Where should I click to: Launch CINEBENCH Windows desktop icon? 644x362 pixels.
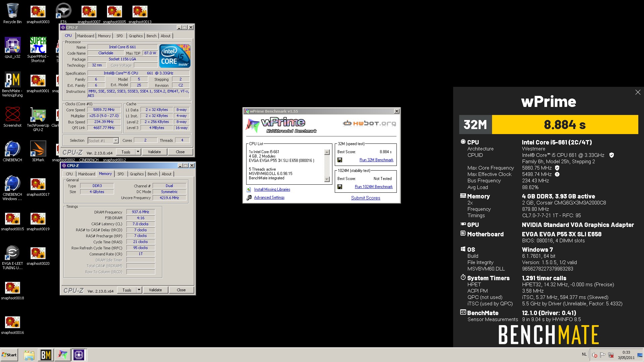(x=12, y=188)
